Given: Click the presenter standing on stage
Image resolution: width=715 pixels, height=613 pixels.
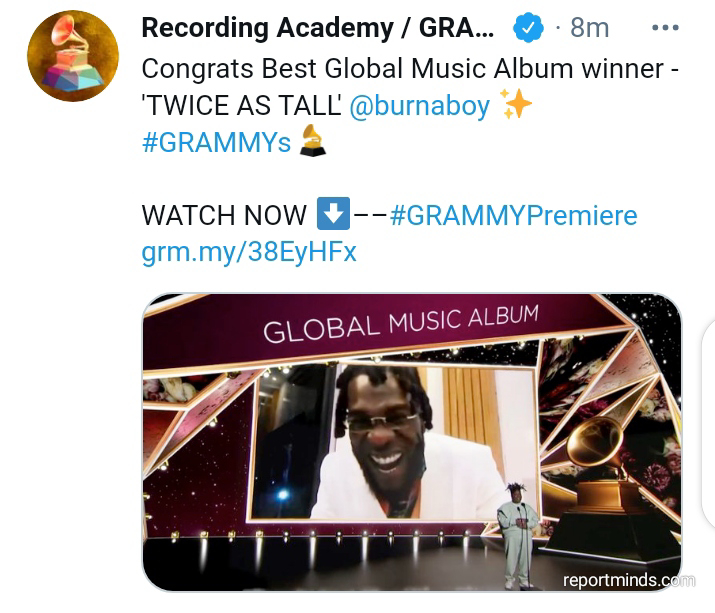Looking at the screenshot, I should (517, 535).
